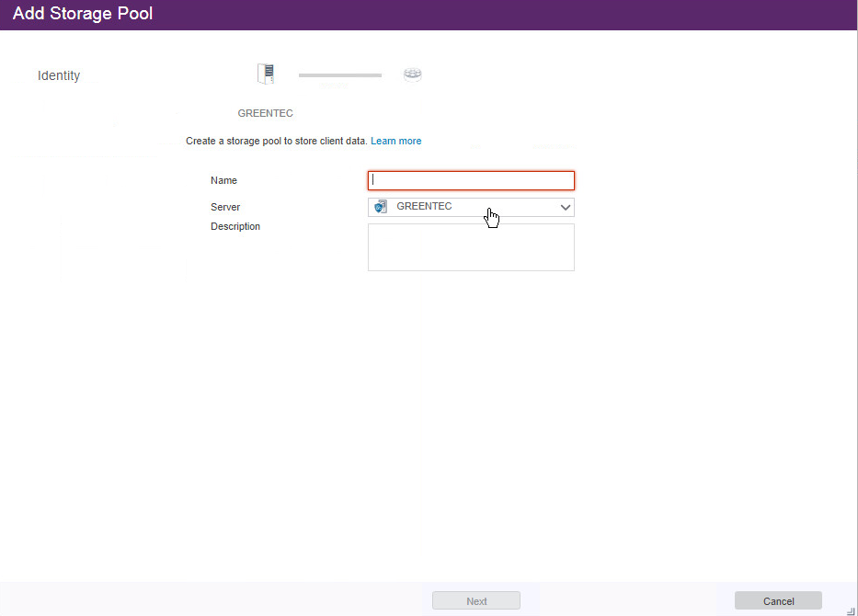
Task: Click the resize grip in the dialog corner
Action: pos(850,609)
